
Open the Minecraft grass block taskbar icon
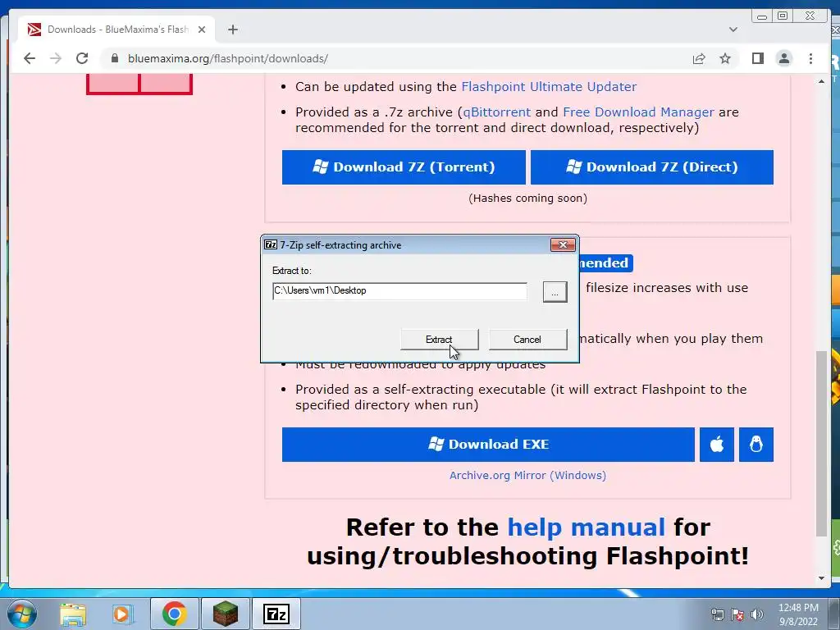point(225,614)
